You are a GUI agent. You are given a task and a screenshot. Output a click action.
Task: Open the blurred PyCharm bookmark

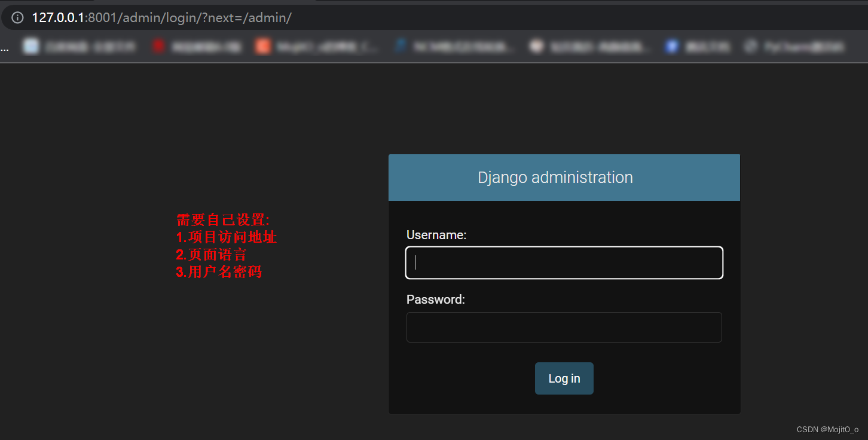click(795, 47)
